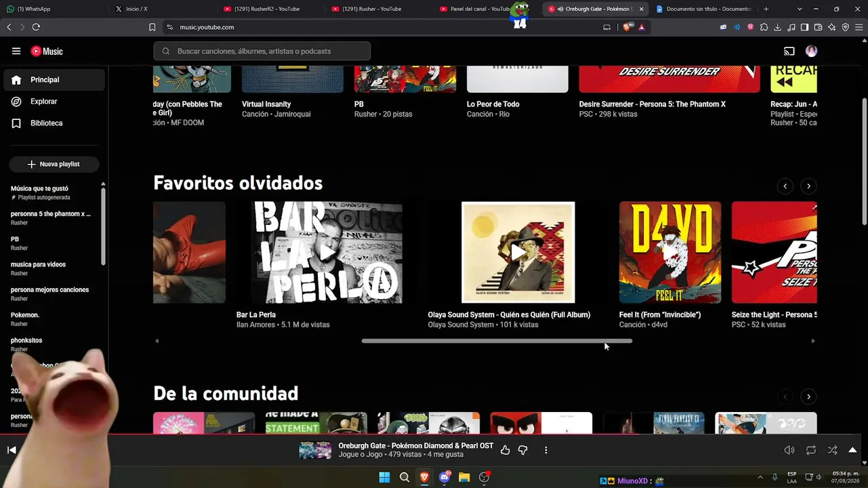Open the Brave browser main menu
Image resolution: width=868 pixels, height=488 pixels.
[x=859, y=27]
